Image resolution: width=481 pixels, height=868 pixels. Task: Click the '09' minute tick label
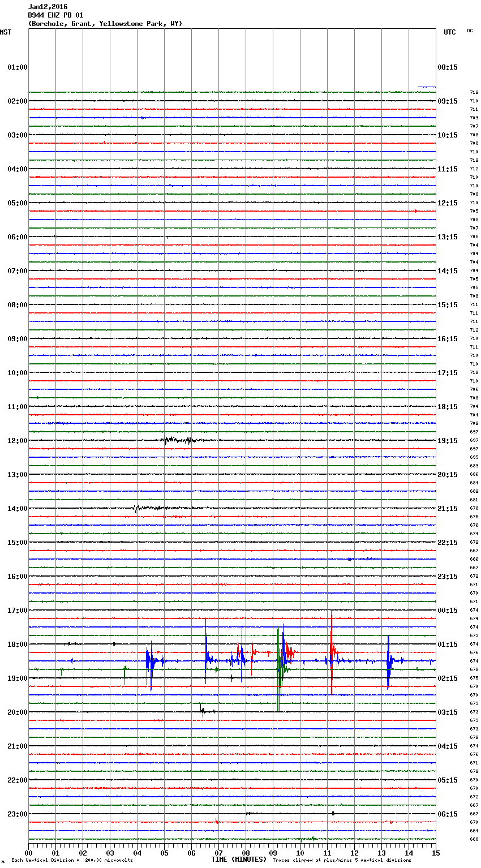coord(273,853)
